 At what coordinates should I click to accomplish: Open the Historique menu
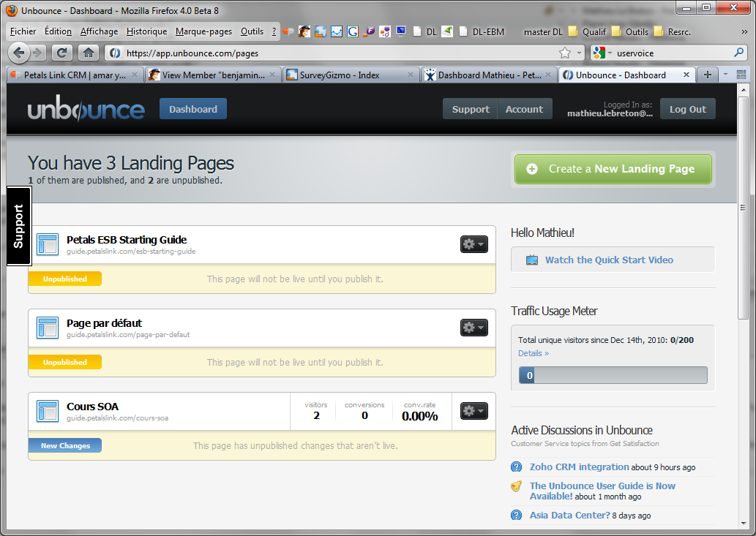146,31
